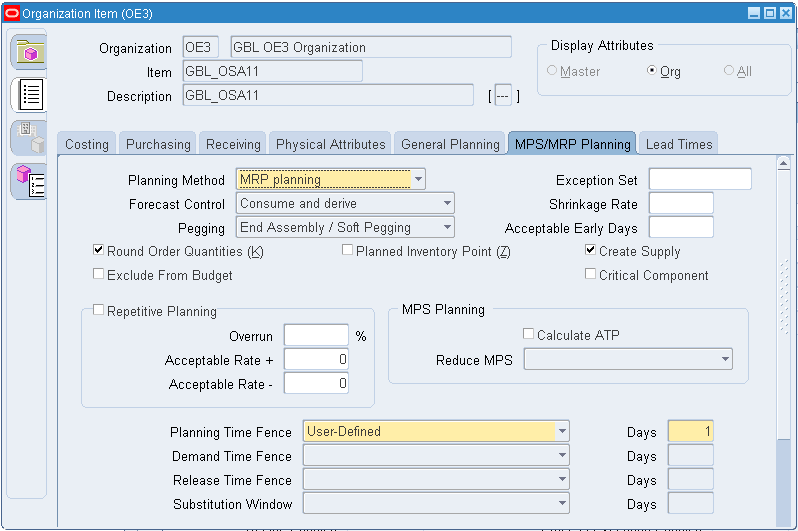Switch to the Purchasing tab
The image size is (798, 531).
[158, 144]
